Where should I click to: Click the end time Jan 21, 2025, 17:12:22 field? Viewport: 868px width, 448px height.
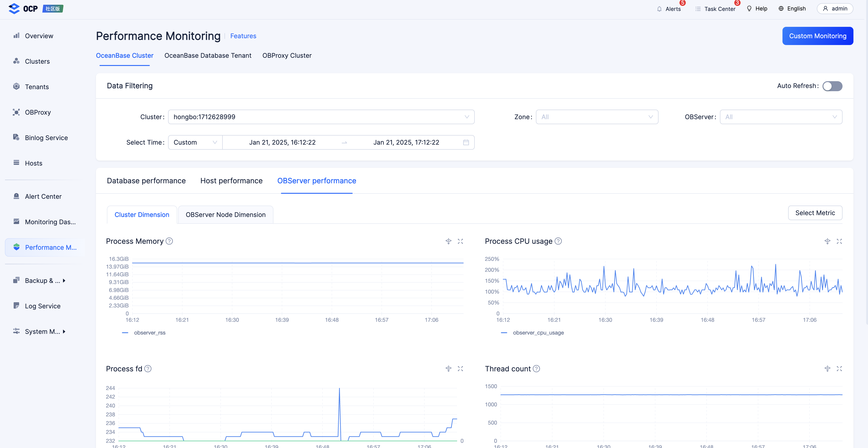click(x=406, y=143)
